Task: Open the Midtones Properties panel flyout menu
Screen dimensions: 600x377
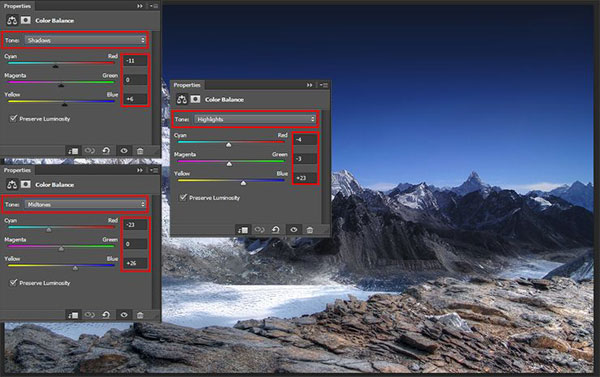Action: point(154,170)
